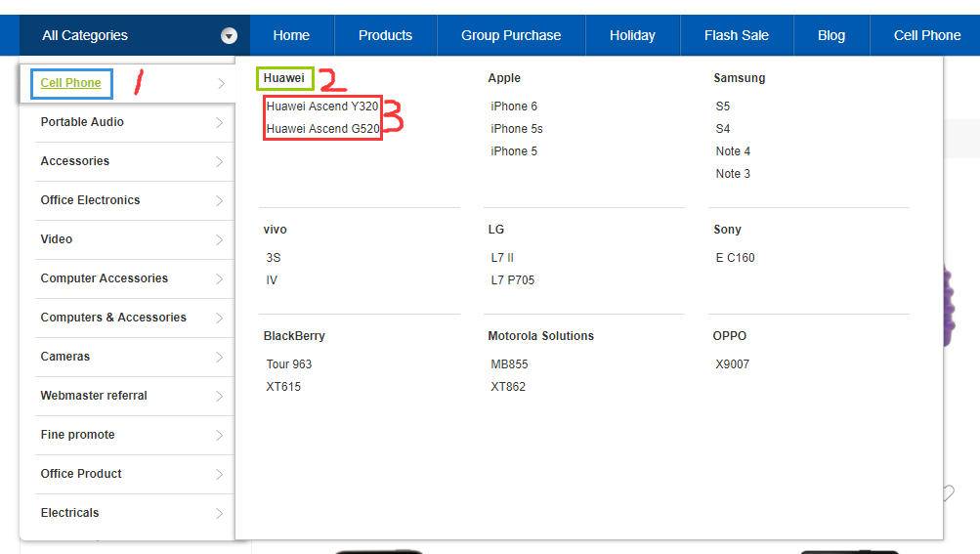This screenshot has height=554, width=980.
Task: Open Huawei Ascend G520 link
Action: click(323, 129)
